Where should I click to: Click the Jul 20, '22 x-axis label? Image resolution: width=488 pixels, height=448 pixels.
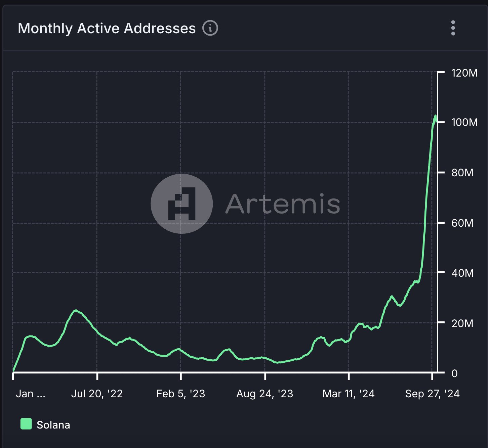97,394
